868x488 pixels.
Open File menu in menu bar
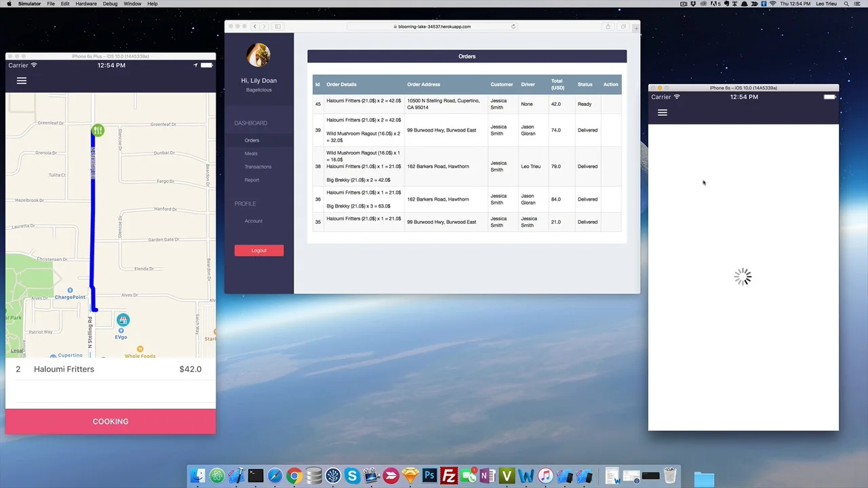51,4
